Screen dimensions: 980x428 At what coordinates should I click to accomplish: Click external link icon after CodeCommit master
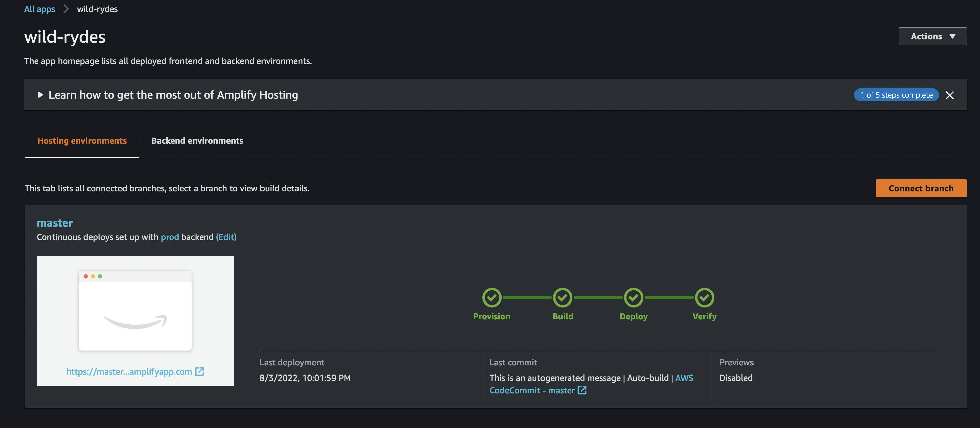[x=582, y=390]
